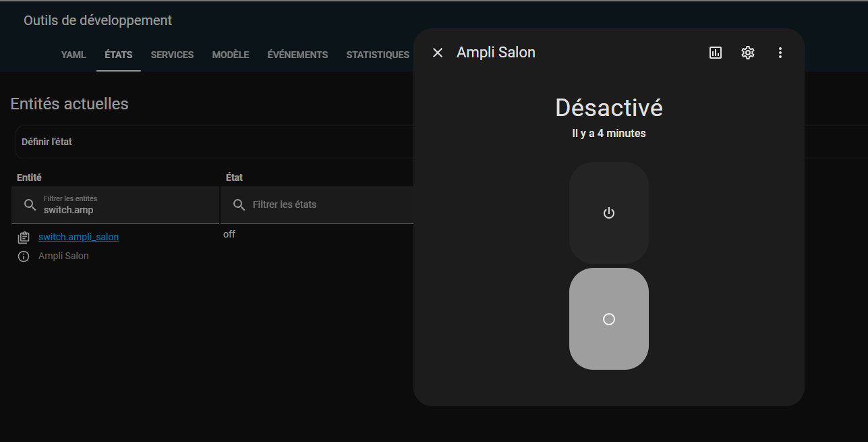
Task: Open the ÉVÉNEMENTS tab
Action: (297, 55)
